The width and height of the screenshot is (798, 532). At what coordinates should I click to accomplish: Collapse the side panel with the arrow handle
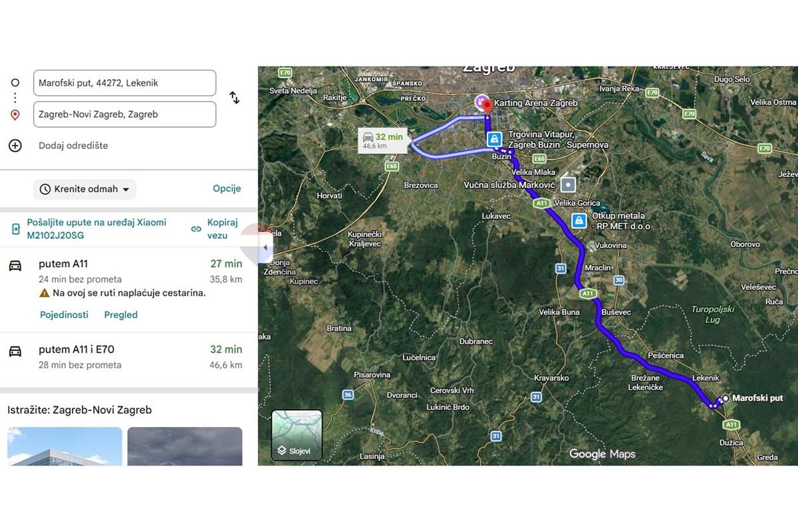[265, 247]
